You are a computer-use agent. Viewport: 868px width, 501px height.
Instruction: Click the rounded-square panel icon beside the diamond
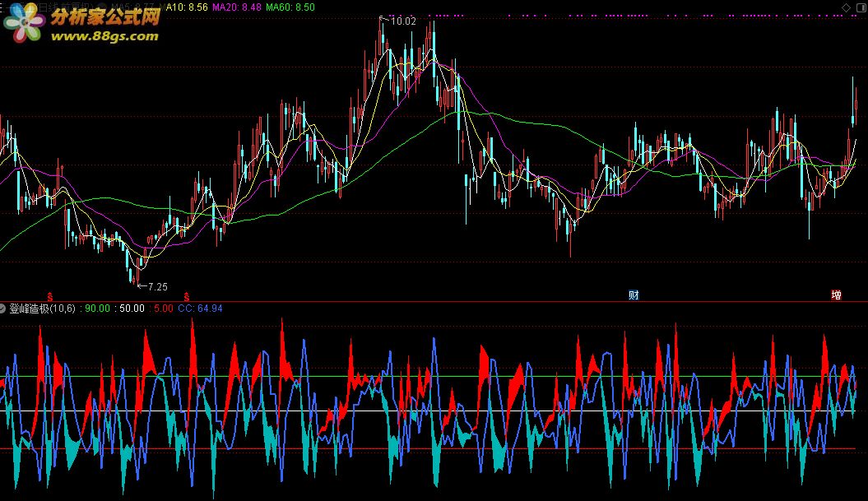pyautogui.click(x=860, y=7)
